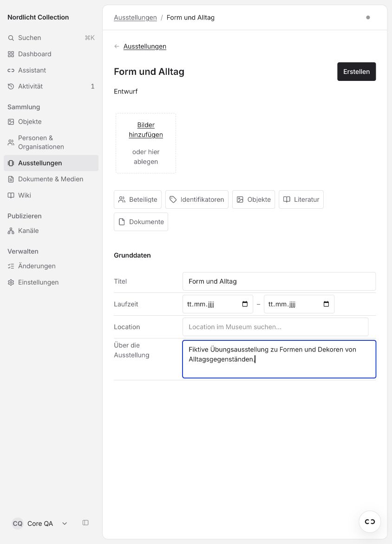Open the calendar picker for Laufzeit start date

245,304
